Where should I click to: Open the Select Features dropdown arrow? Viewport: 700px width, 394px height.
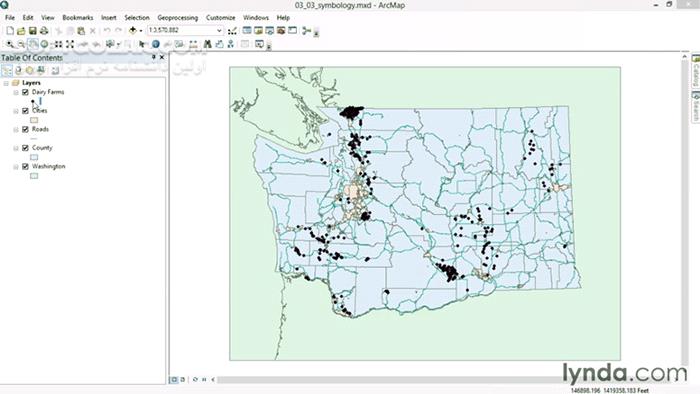coord(118,44)
